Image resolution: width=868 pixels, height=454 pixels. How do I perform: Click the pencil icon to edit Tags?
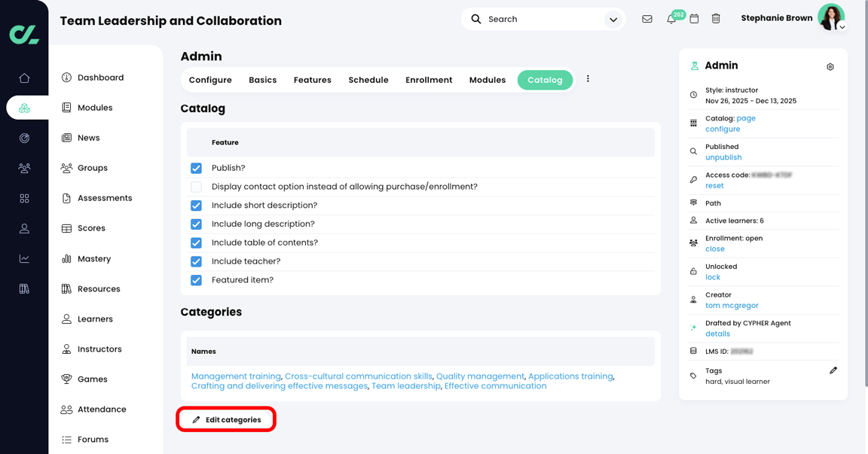pyautogui.click(x=833, y=370)
